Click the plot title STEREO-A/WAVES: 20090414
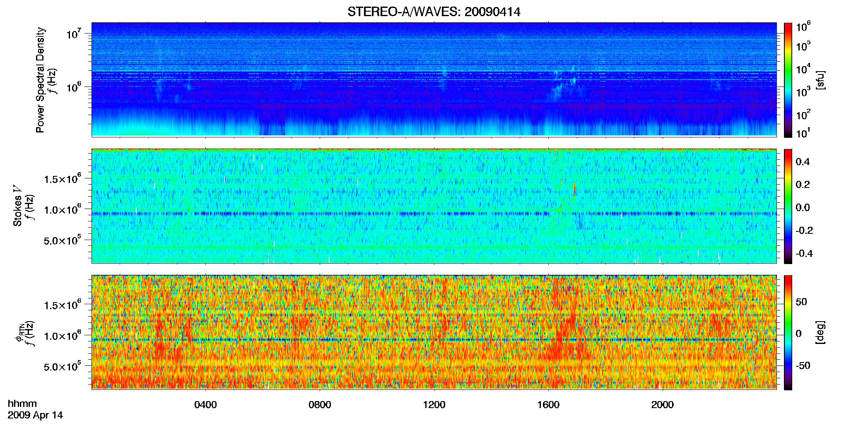 434,12
